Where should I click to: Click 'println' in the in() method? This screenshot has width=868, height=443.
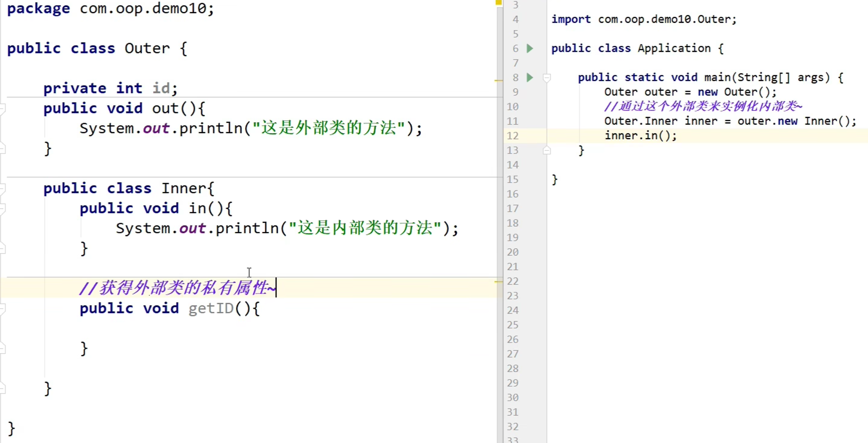click(247, 228)
